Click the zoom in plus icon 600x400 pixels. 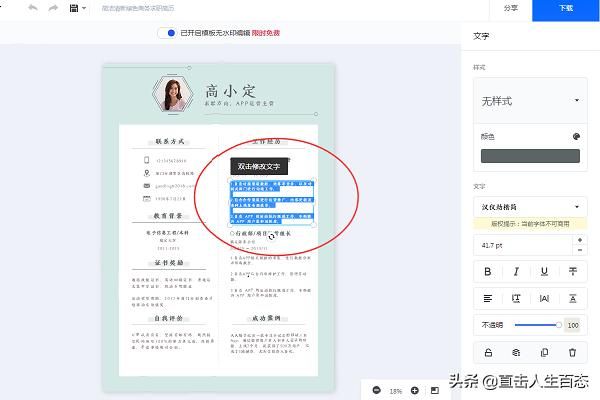414,390
